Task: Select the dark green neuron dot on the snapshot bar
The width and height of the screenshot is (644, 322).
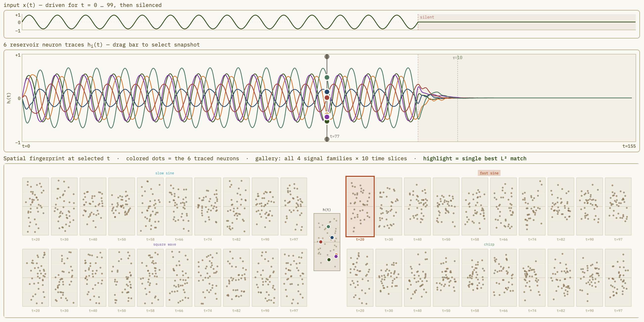Action: tap(327, 122)
